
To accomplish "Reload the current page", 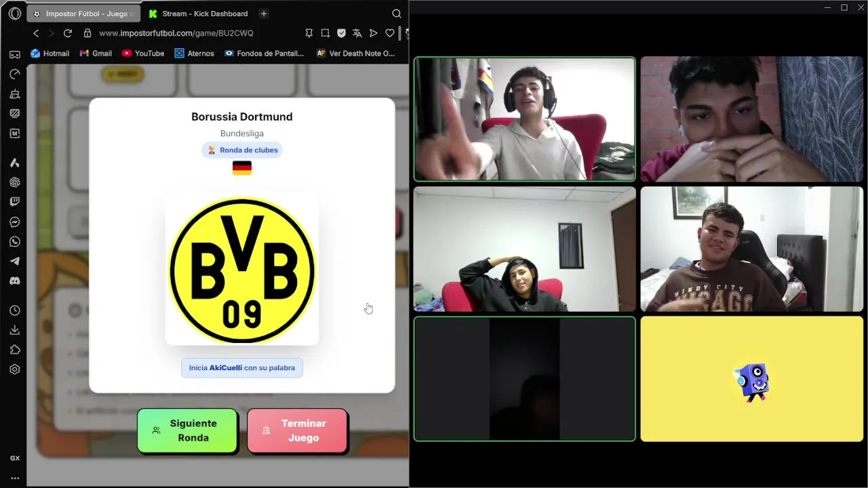I will tap(68, 33).
